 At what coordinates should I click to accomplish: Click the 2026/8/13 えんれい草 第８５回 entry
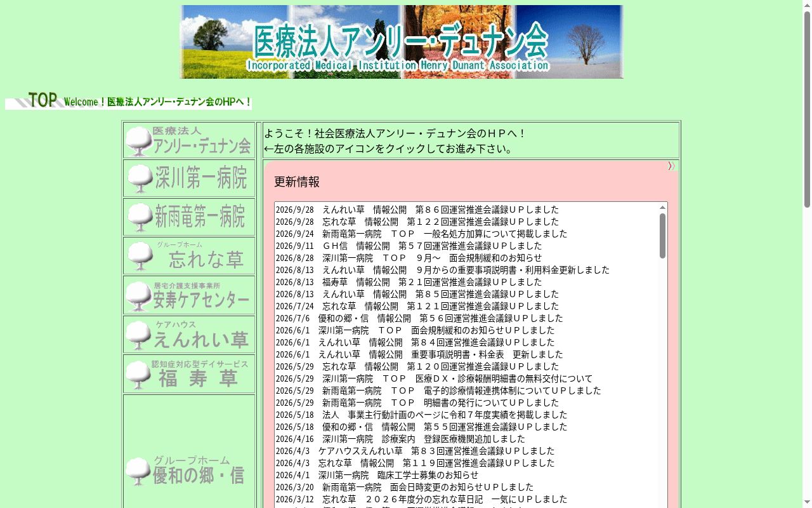417,294
